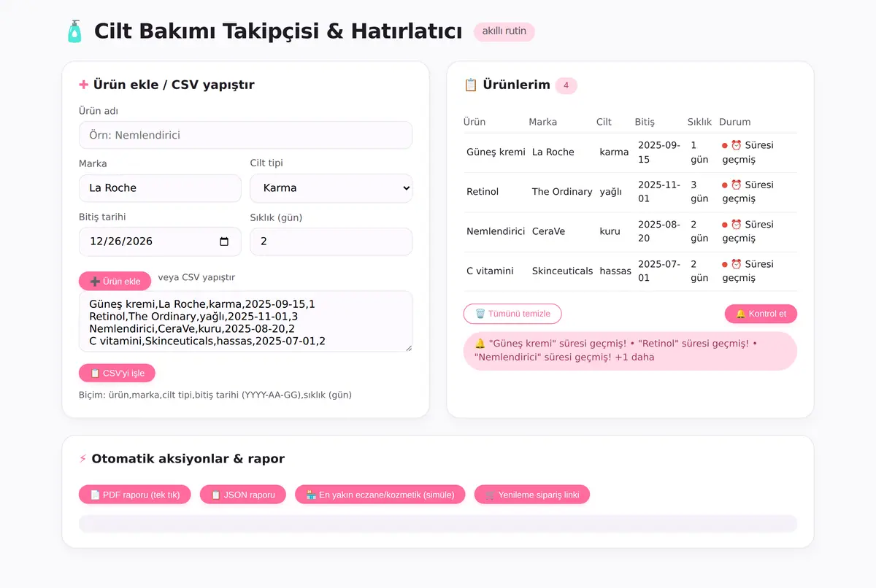This screenshot has width=876, height=588.
Task: Click 'The Ordinary' brand cell
Action: [562, 191]
